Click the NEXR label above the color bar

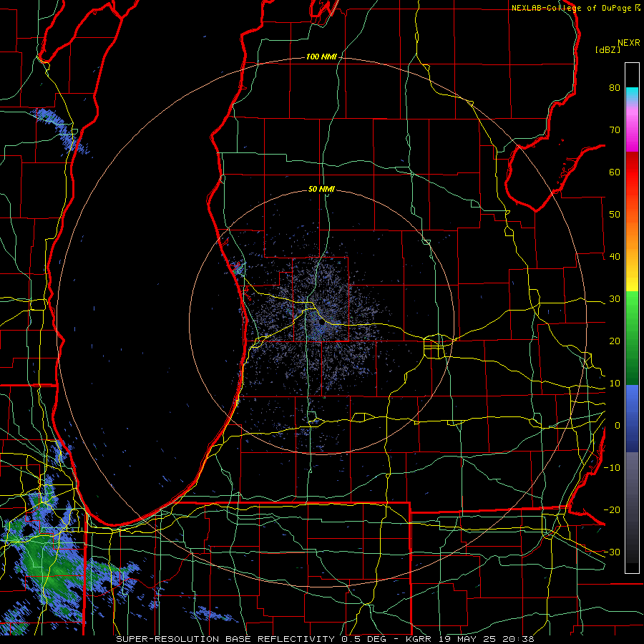[629, 43]
